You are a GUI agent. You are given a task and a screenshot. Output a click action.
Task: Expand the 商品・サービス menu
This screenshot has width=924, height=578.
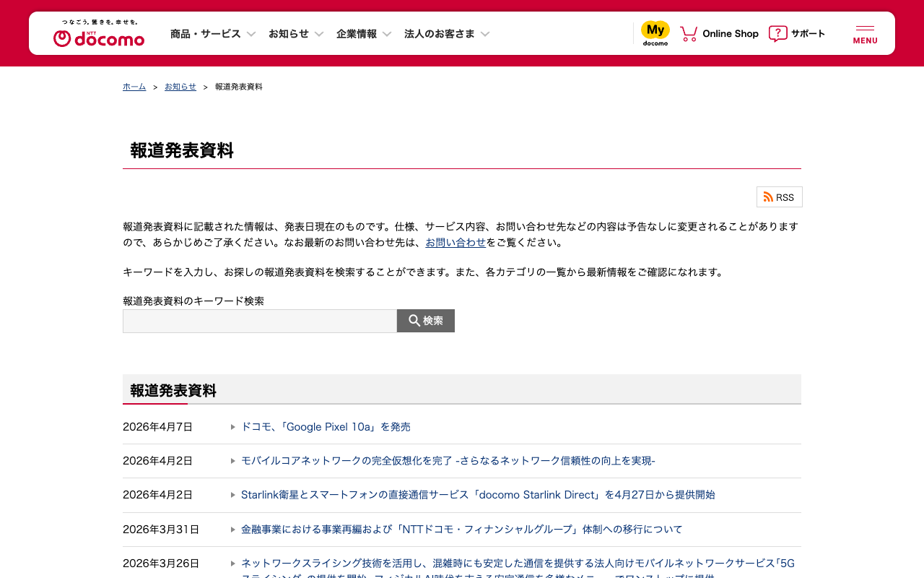click(x=213, y=34)
